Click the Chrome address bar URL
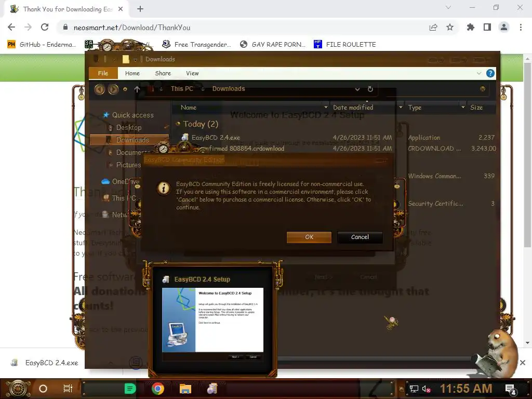The height and width of the screenshot is (399, 532). 131,28
